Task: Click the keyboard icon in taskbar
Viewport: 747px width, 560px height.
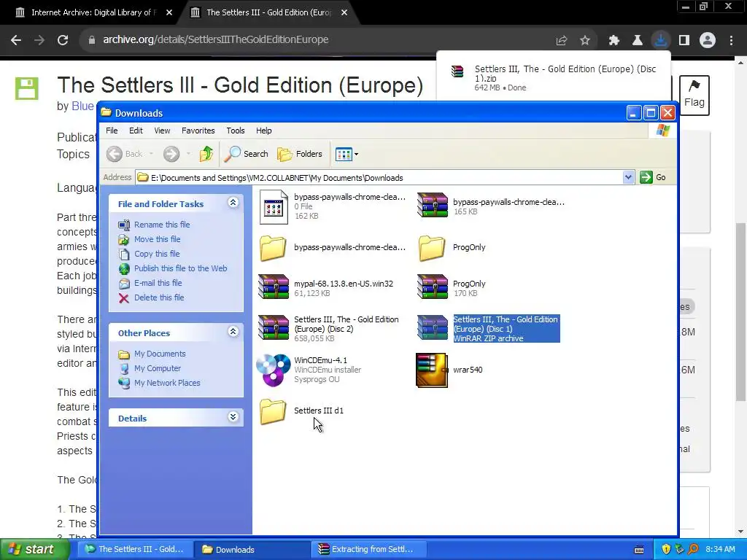Action: [x=639, y=550]
